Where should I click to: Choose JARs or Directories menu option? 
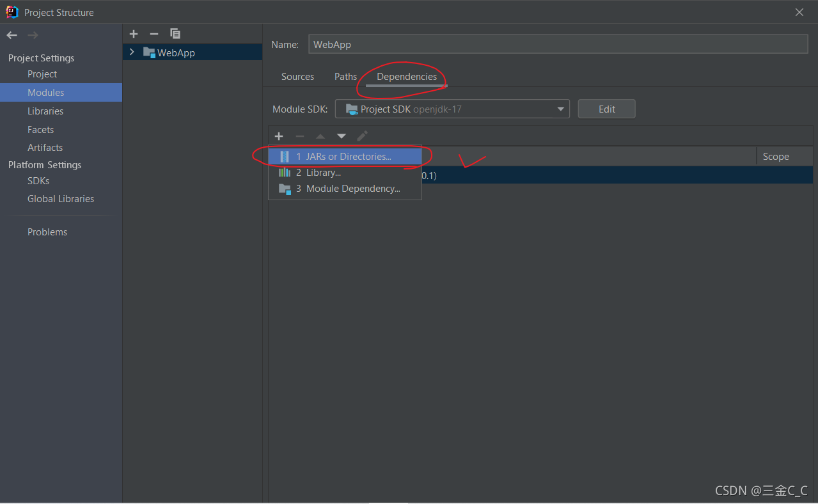345,157
